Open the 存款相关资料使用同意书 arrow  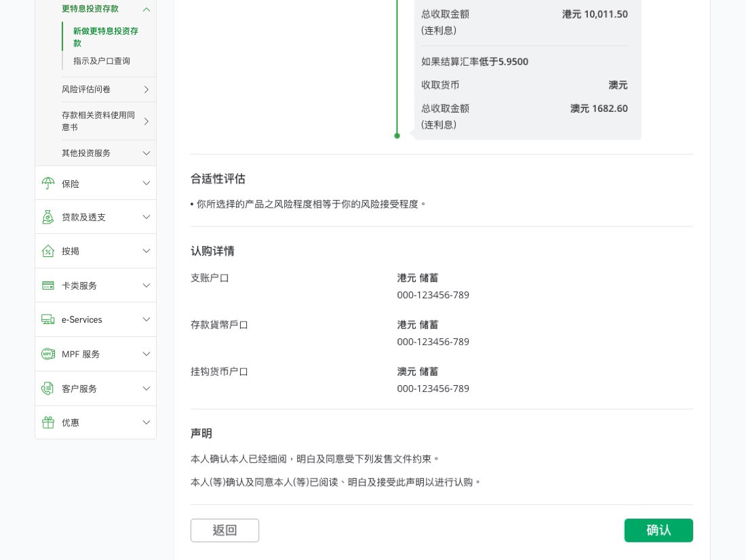[146, 121]
